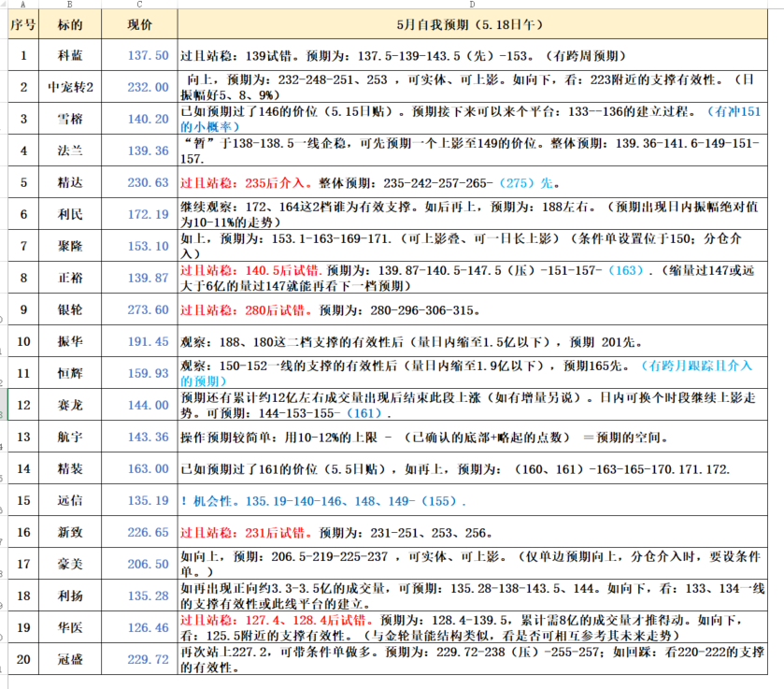784x689 pixels.
Task: Select the cell 中宠转2
Action: pyautogui.click(x=70, y=87)
